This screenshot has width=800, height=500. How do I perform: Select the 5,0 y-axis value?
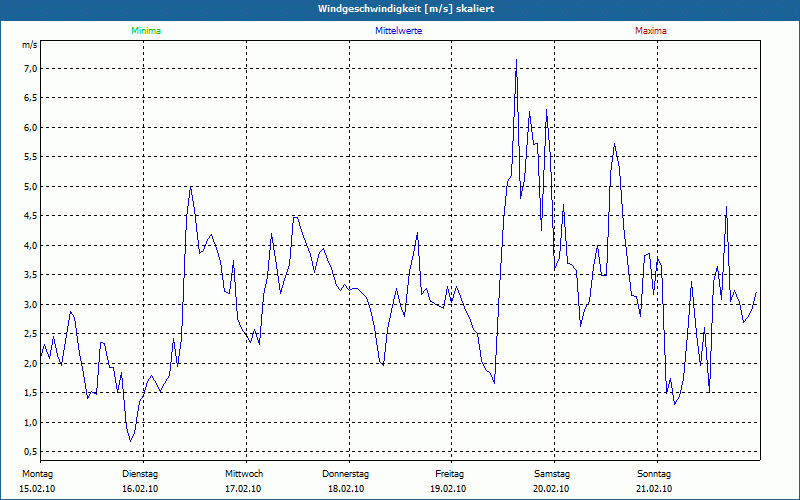[x=31, y=186]
